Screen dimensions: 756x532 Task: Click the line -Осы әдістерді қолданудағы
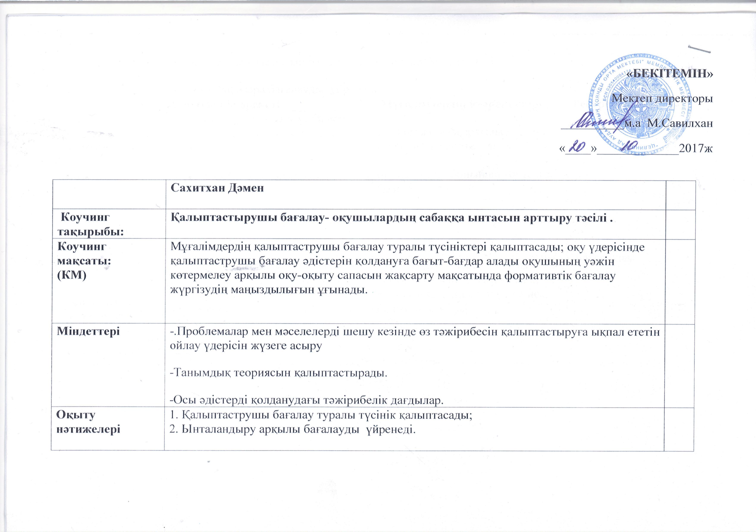307,400
